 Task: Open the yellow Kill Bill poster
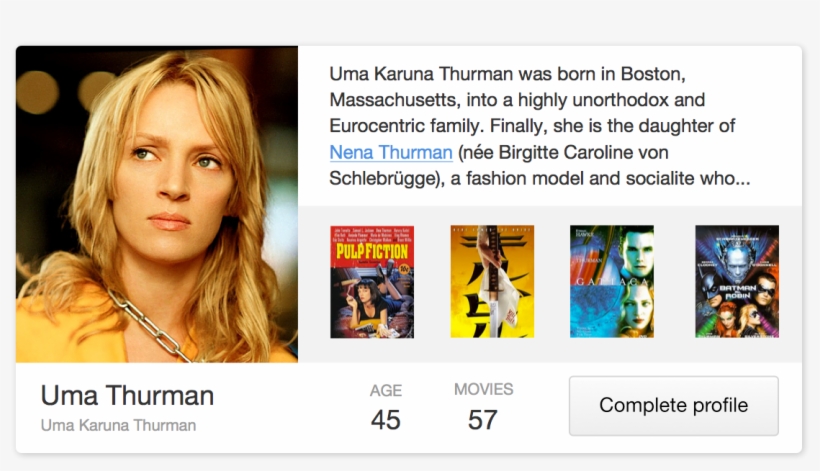(x=492, y=281)
